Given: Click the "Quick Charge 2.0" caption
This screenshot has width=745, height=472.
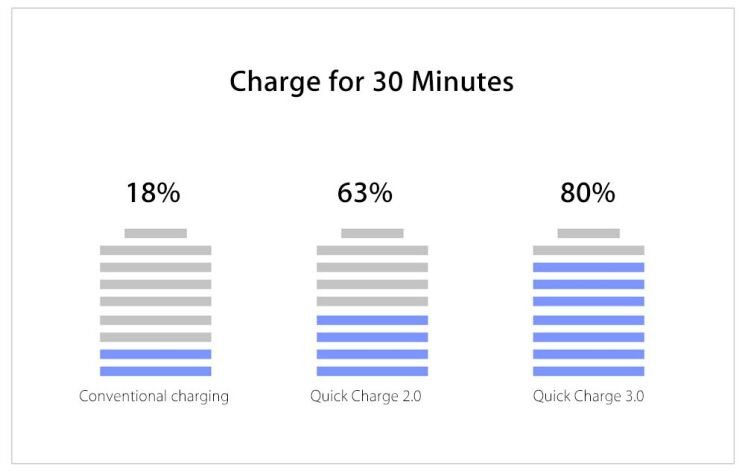Looking at the screenshot, I should pyautogui.click(x=366, y=396).
